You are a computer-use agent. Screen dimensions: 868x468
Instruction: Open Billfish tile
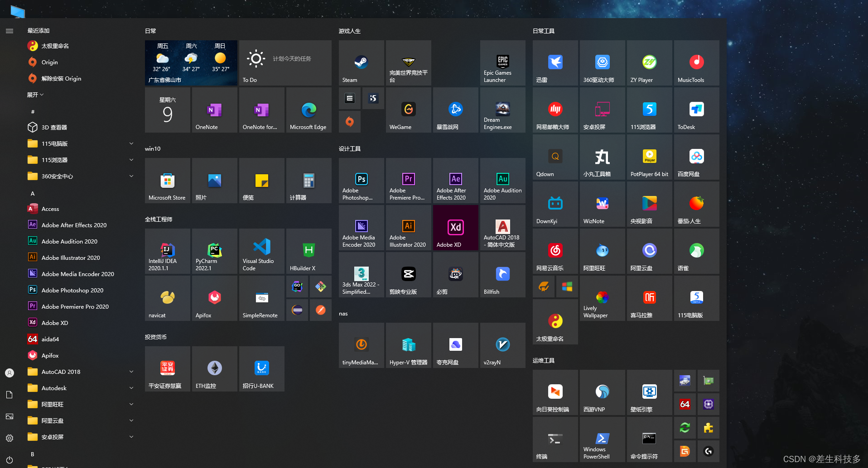[x=502, y=275]
